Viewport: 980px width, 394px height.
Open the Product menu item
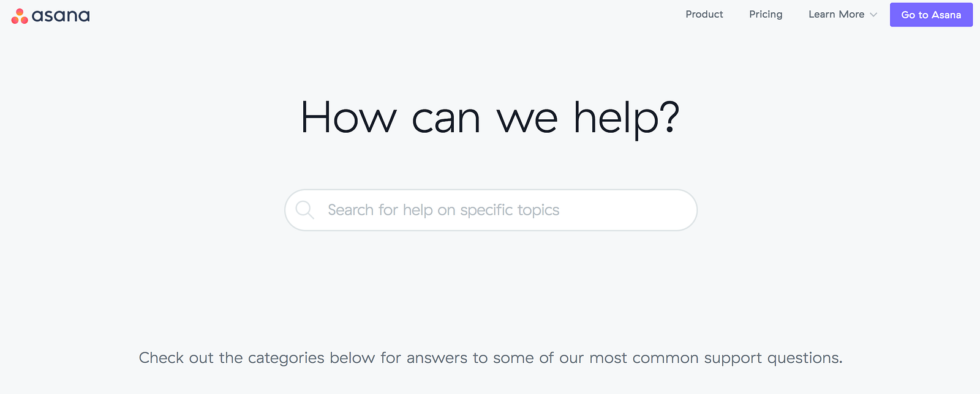coord(704,14)
